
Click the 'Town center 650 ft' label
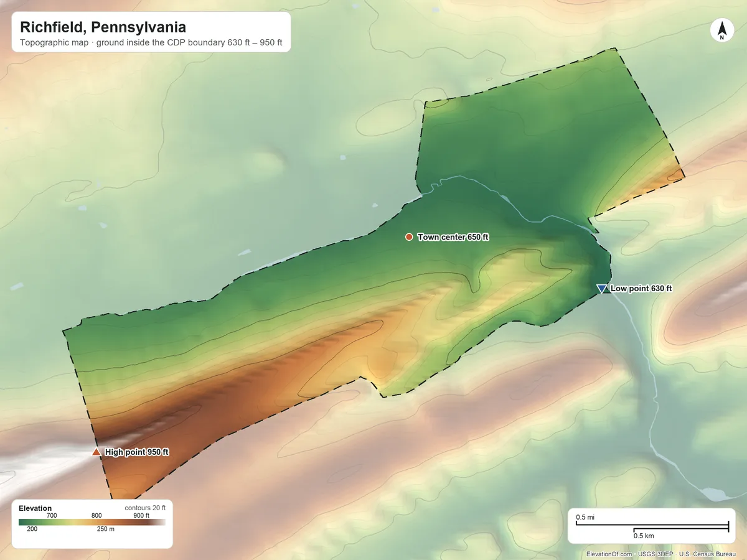[453, 237]
